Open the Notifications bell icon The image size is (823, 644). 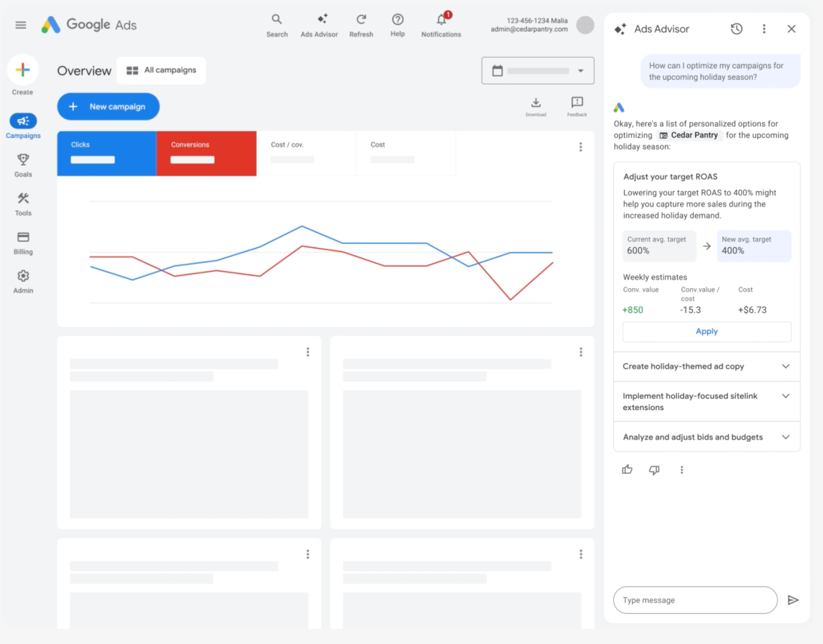pos(441,19)
